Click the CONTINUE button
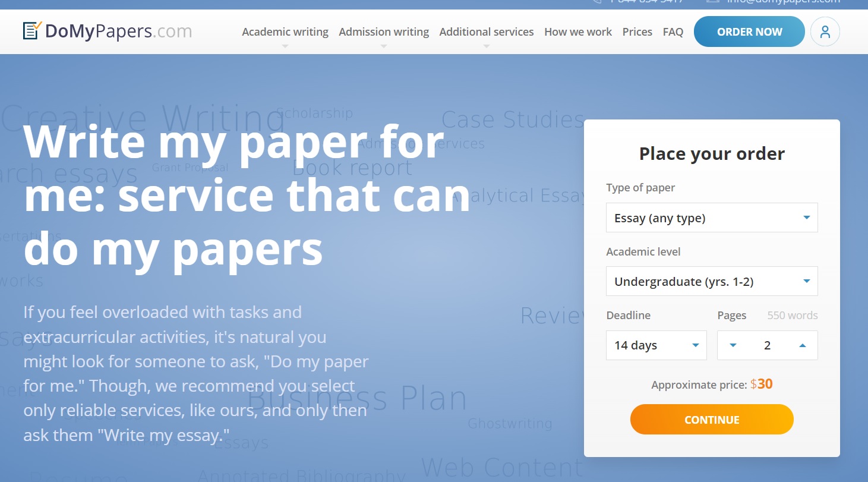 (x=712, y=420)
